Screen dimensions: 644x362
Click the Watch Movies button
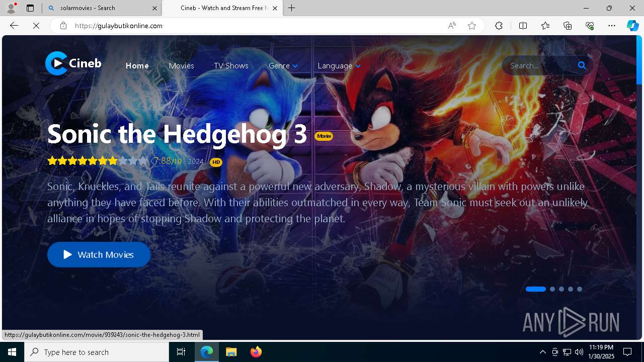[99, 254]
